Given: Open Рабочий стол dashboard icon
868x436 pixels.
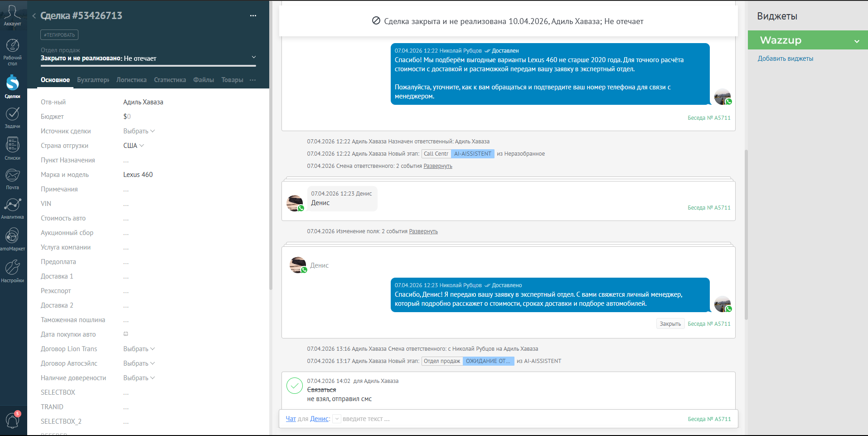Looking at the screenshot, I should click(x=12, y=52).
